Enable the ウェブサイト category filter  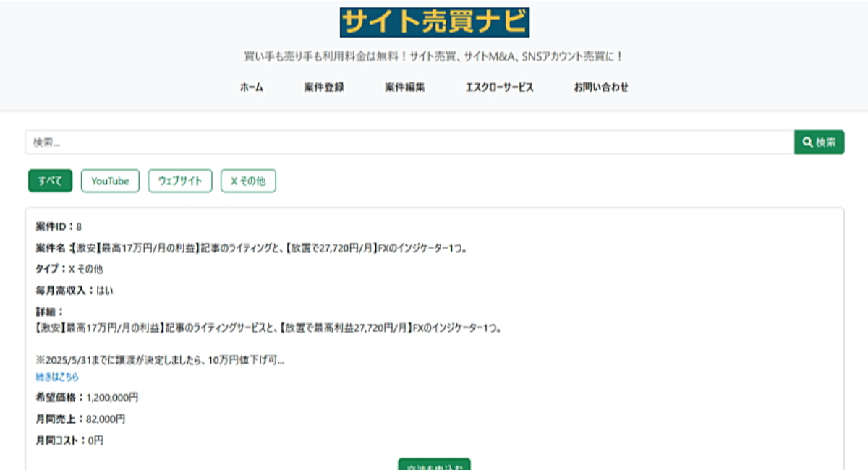(180, 181)
